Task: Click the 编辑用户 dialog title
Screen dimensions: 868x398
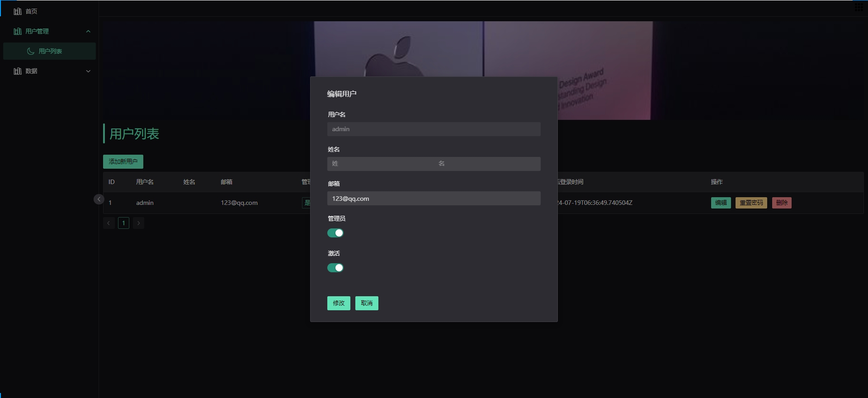Action: [342, 94]
